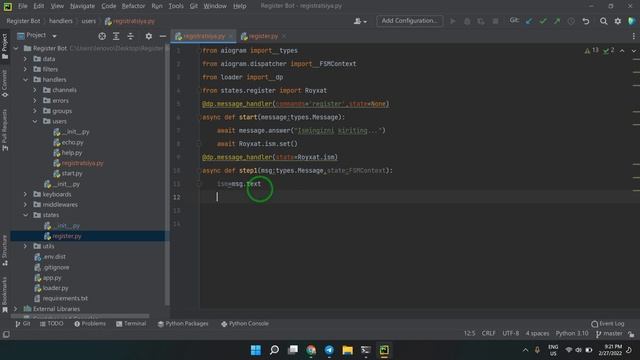Click the user account icon in toolbar
The height and width of the screenshot is (360, 640).
click(360, 21)
